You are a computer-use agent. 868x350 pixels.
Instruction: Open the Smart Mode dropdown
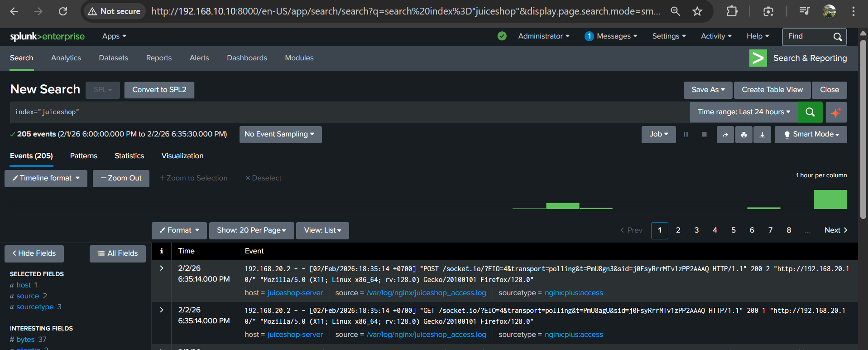810,135
